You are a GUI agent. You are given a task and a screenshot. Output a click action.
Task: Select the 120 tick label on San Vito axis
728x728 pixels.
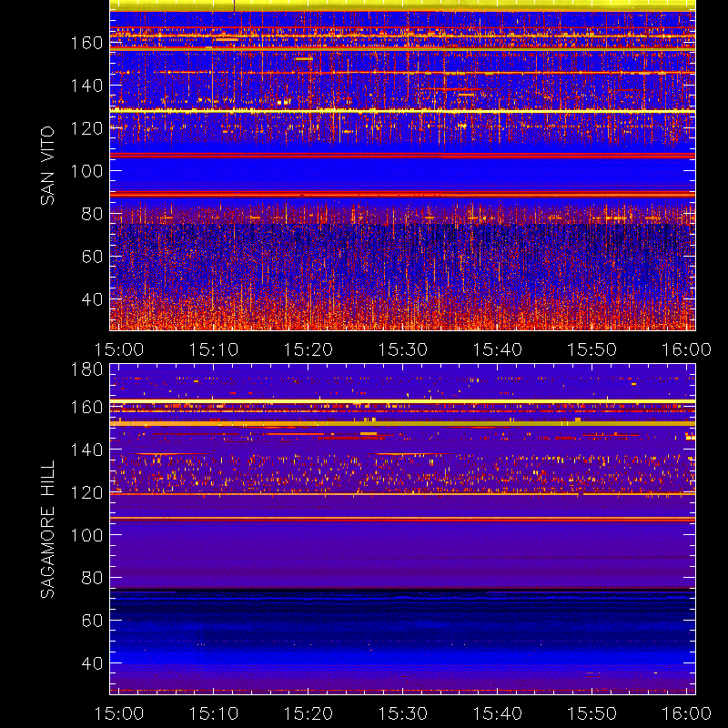86,128
